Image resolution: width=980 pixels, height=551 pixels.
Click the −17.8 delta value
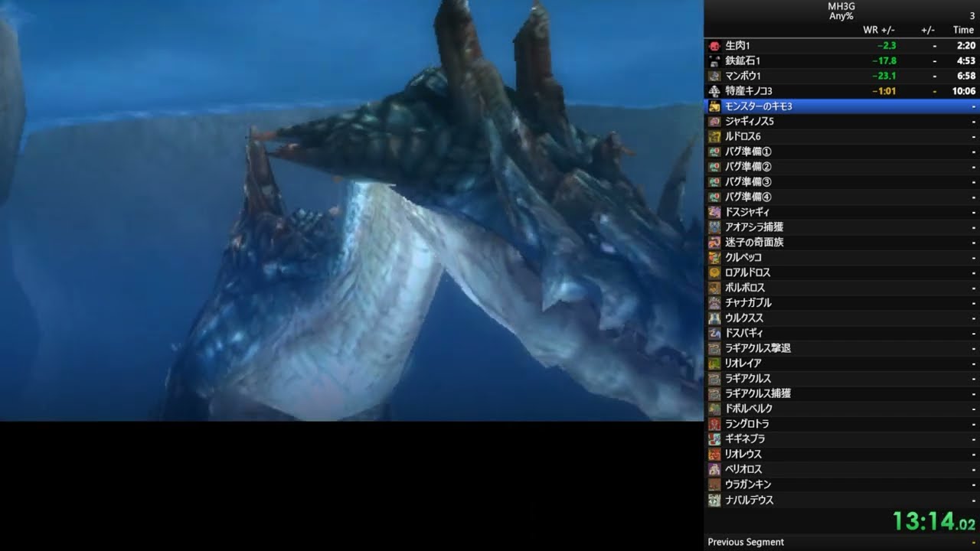pyautogui.click(x=884, y=61)
